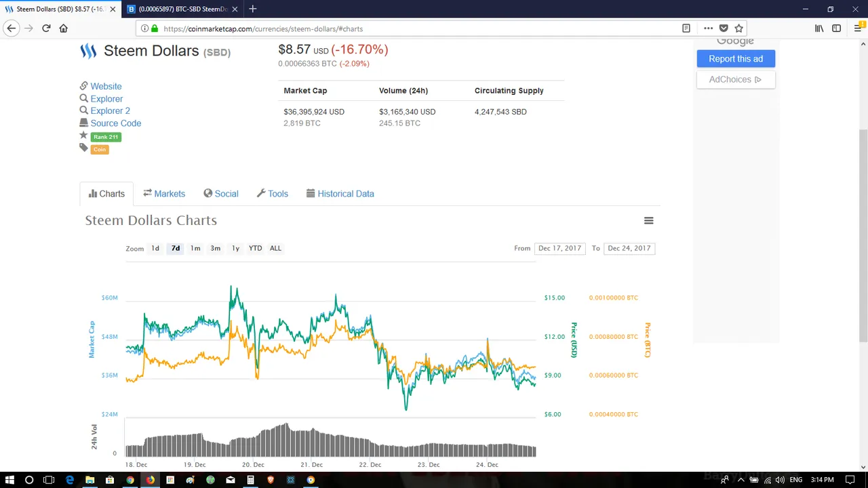Click the 3:14 PM clock
Image resolution: width=868 pixels, height=488 pixels.
tap(823, 480)
